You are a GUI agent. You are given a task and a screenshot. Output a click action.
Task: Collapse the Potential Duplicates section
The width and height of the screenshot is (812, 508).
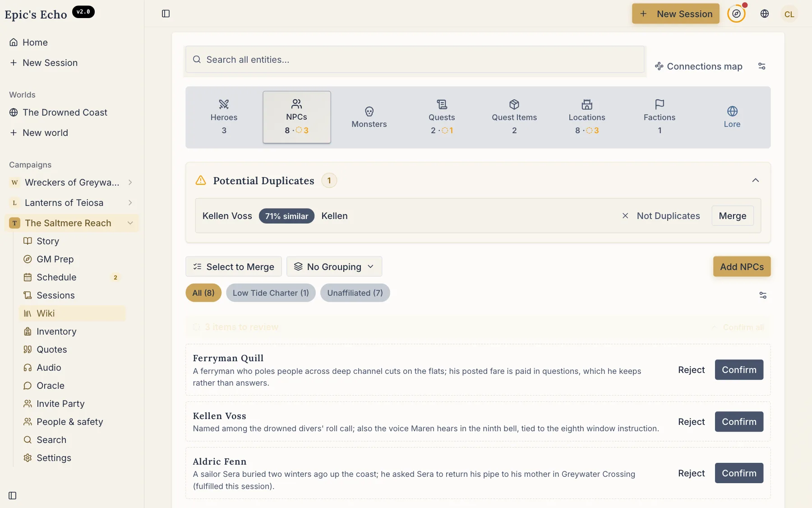pos(755,181)
